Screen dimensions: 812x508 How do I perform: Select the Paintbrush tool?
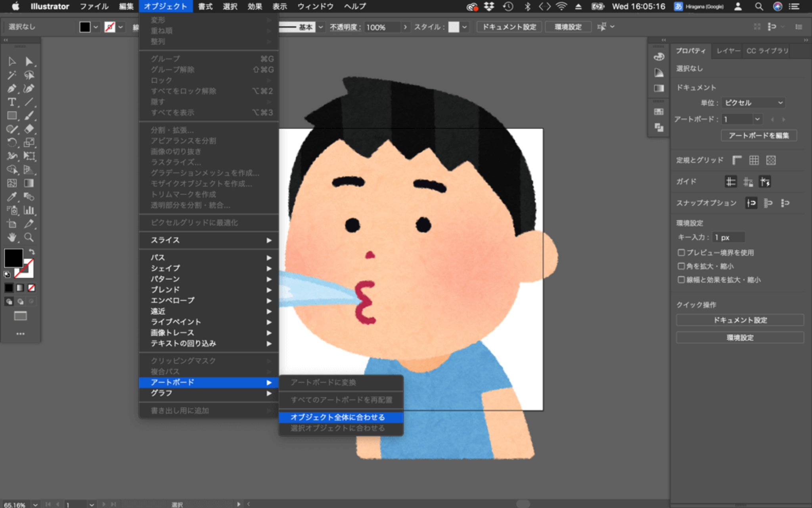(x=29, y=115)
